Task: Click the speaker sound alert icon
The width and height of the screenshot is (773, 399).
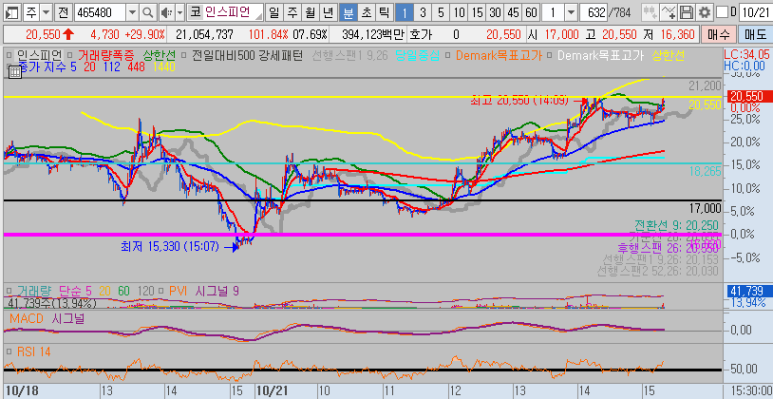Action: click(x=167, y=12)
